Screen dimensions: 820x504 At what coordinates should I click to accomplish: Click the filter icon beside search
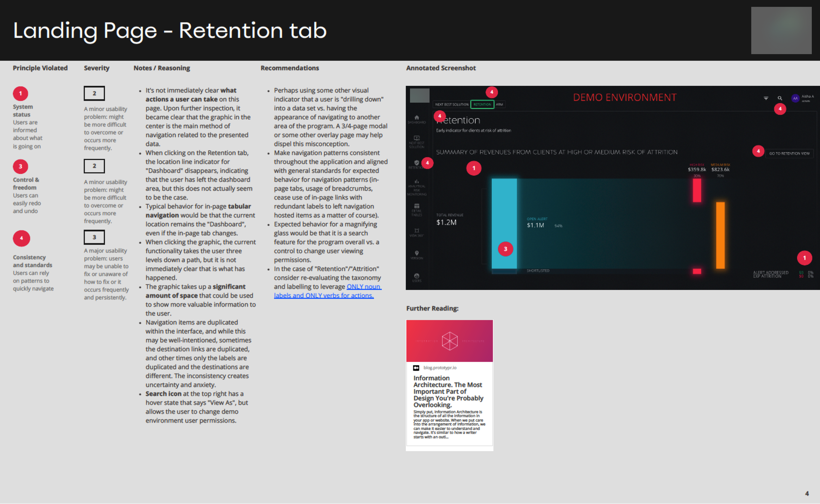(x=766, y=98)
